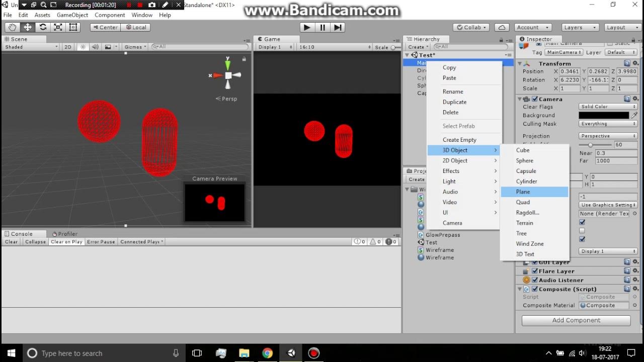Click the Add Component button
The width and height of the screenshot is (644, 362).
[x=576, y=320]
